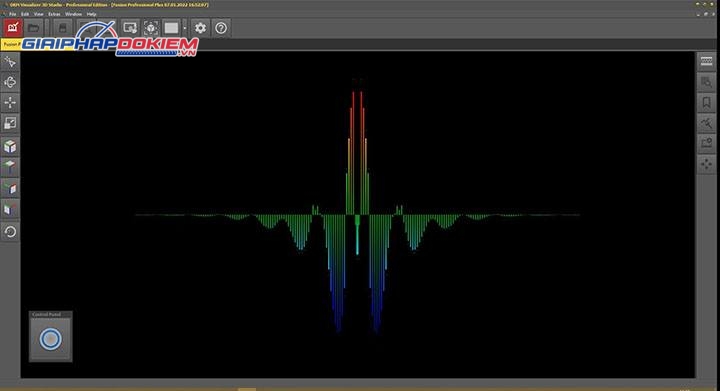Click the blue circle Control Panel button
This screenshot has height=391, width=720.
click(51, 339)
